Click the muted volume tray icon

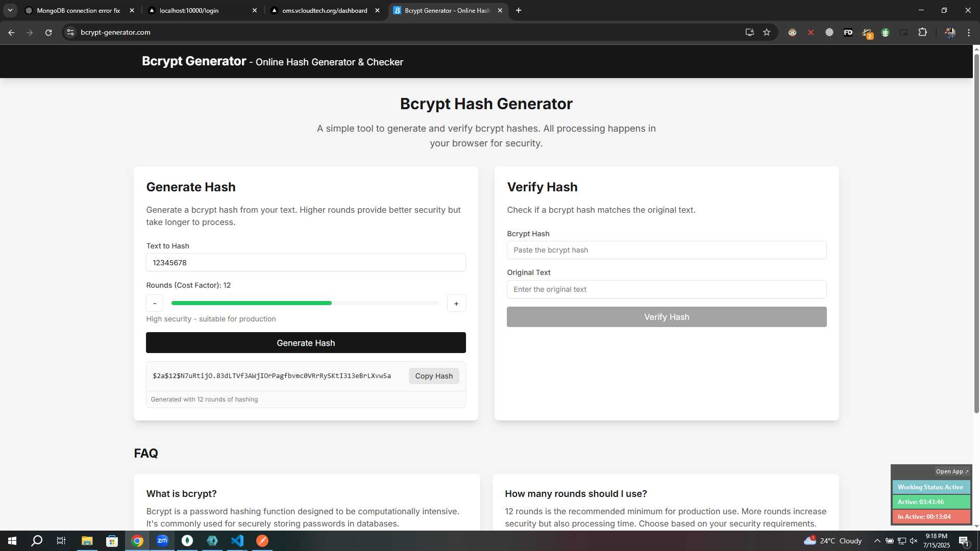click(914, 541)
